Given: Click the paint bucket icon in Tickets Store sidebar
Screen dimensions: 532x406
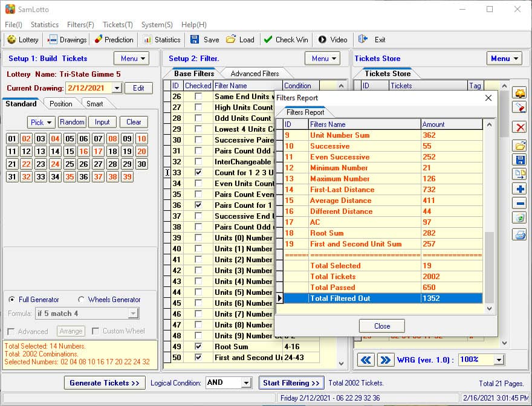Looking at the screenshot, I should (520, 108).
